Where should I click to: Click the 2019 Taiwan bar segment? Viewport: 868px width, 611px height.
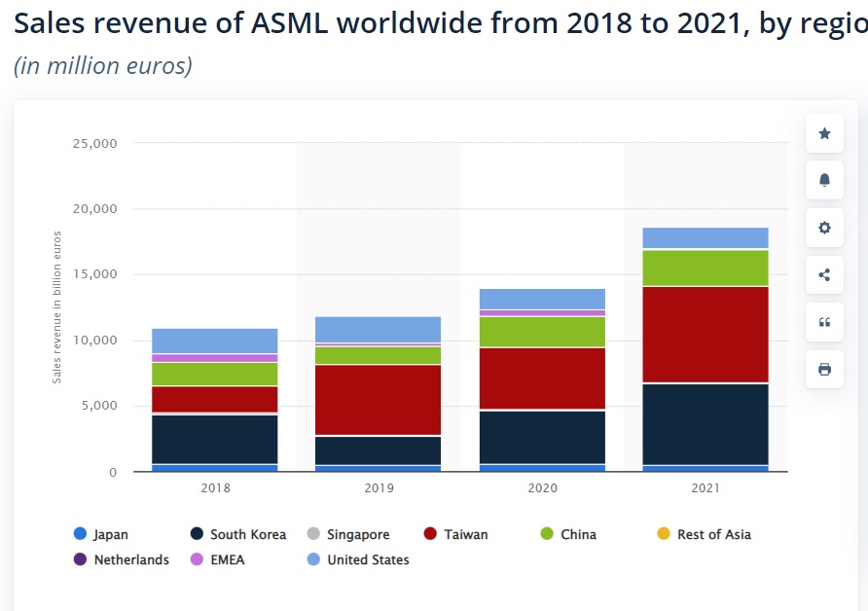pos(379,399)
